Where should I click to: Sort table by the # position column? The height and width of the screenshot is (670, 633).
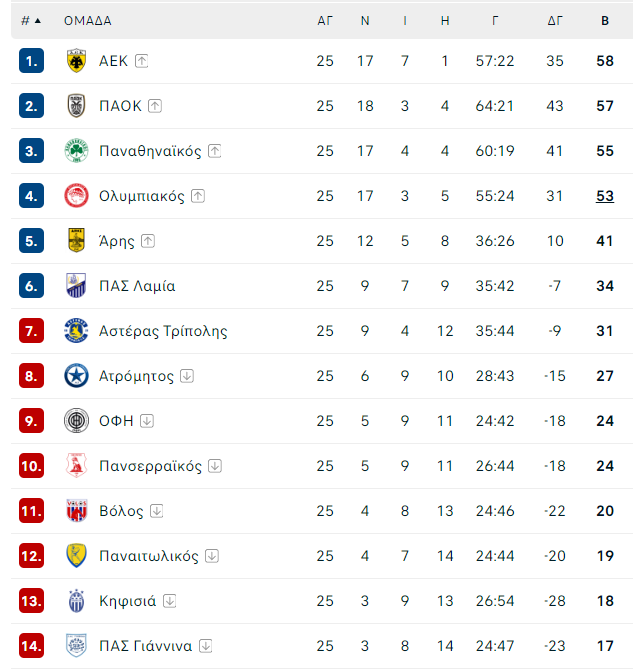(31, 21)
